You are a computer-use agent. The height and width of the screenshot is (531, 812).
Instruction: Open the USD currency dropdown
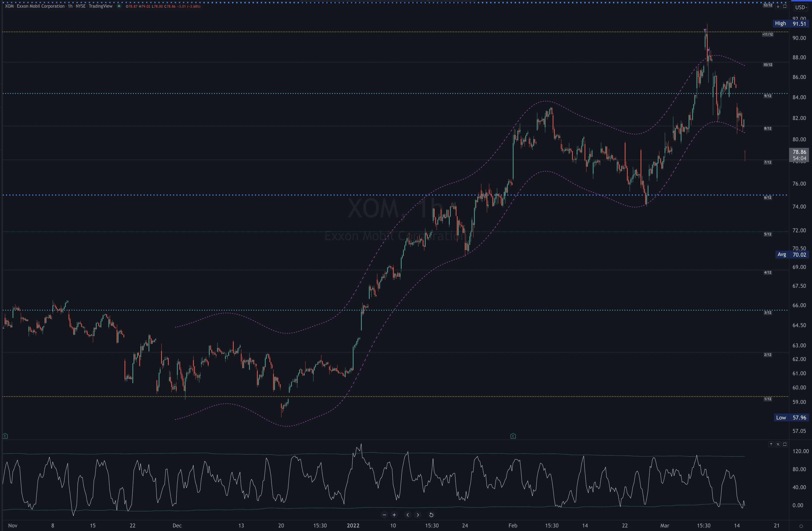point(801,7)
